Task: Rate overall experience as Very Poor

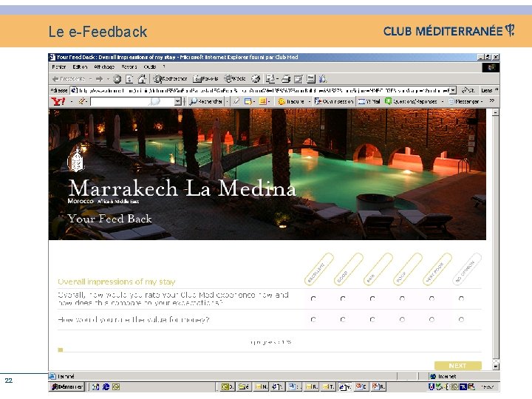Action: 432,299
